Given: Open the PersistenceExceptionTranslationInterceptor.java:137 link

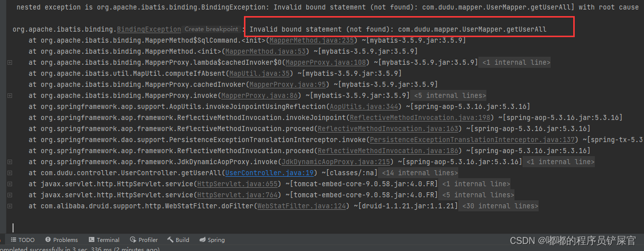Looking at the screenshot, I should tap(472, 140).
